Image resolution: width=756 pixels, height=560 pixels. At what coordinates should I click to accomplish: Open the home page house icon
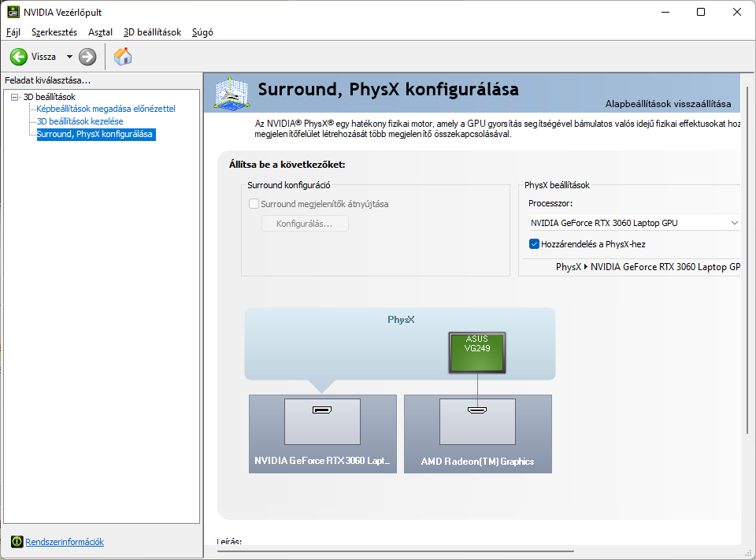[x=123, y=57]
